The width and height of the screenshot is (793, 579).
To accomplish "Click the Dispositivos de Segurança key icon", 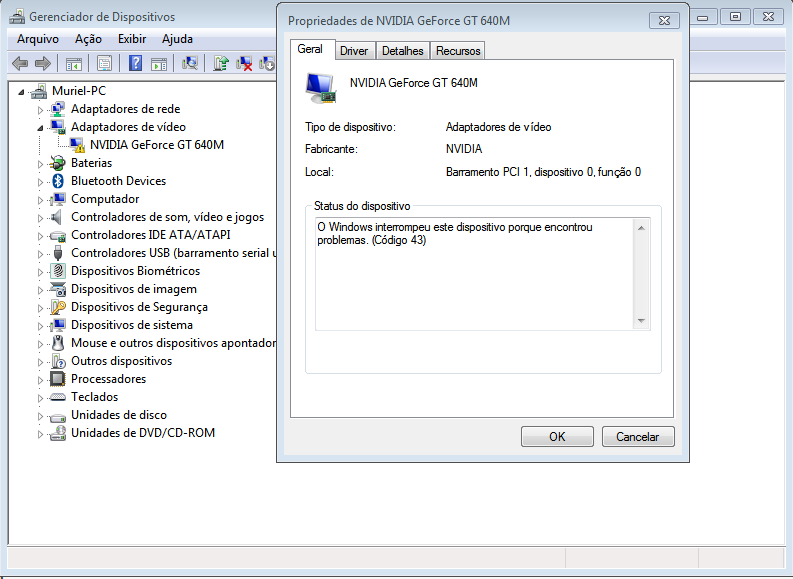I will click(58, 307).
